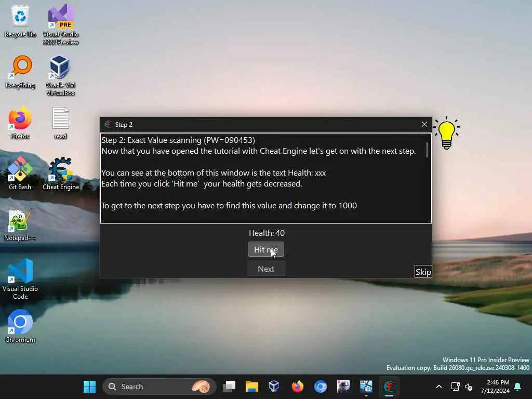This screenshot has width=532, height=399.
Task: Click the 'Step 2: Exact Value scanning' line
Action: pos(178,140)
